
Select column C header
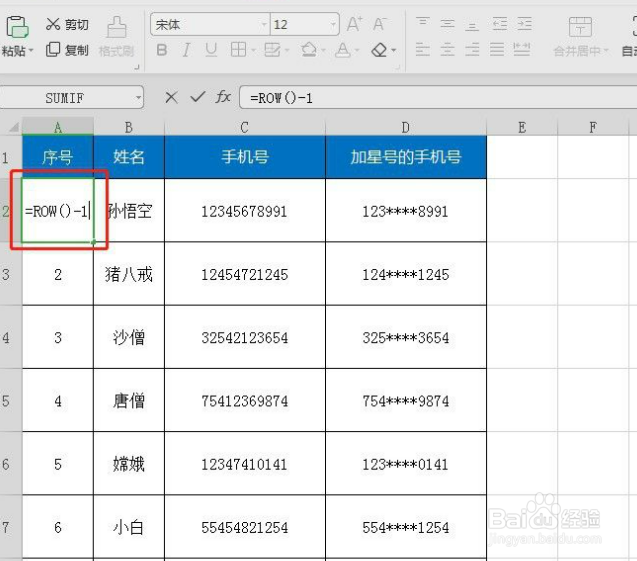tap(245, 127)
